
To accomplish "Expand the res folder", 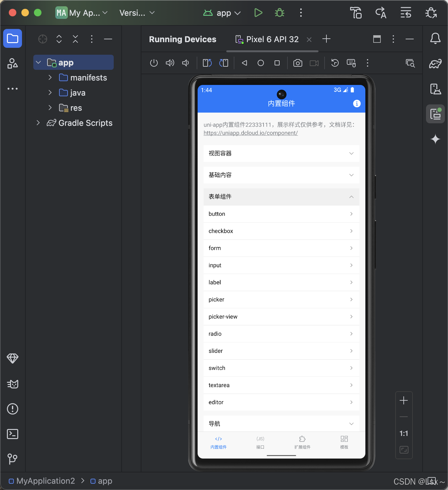I will pyautogui.click(x=50, y=108).
